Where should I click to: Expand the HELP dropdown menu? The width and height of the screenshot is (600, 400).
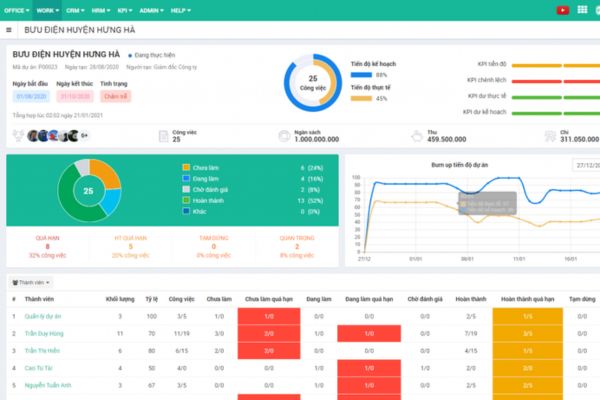coord(181,10)
